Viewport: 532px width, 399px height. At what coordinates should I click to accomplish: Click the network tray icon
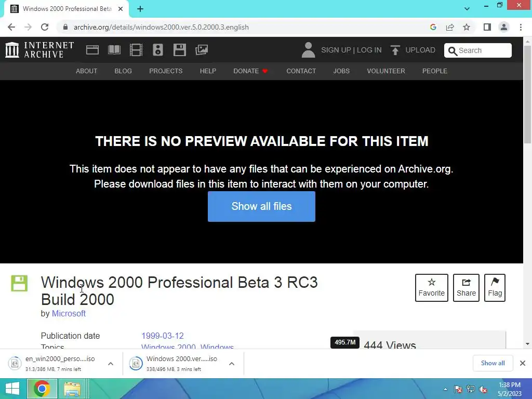[471, 389]
